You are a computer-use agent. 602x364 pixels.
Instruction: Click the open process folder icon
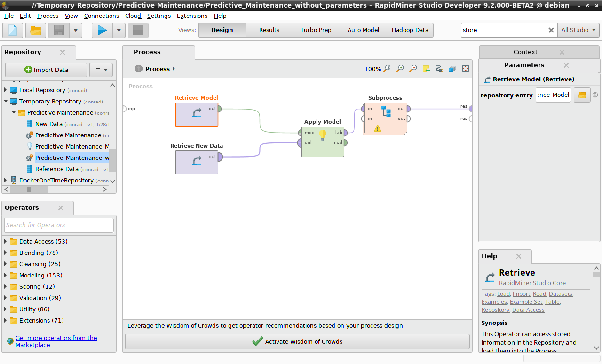[x=36, y=30]
